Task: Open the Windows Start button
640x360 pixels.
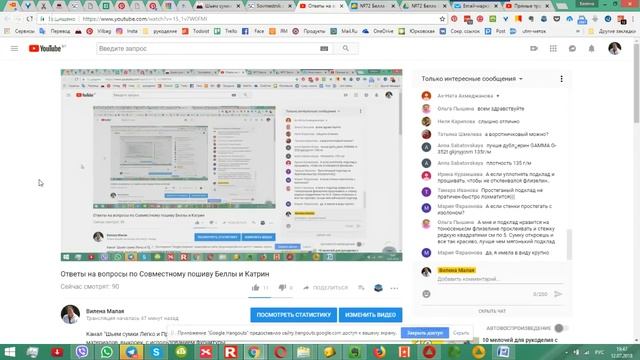Action: pos(9,351)
